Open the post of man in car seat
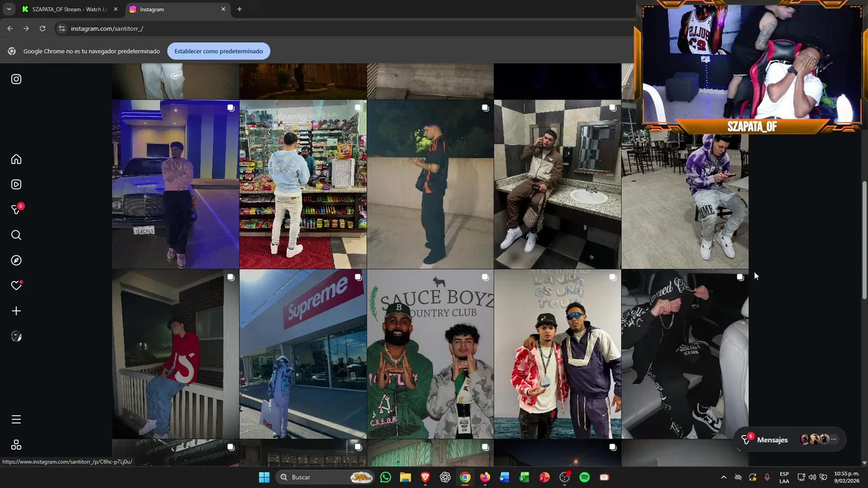 coord(685,354)
